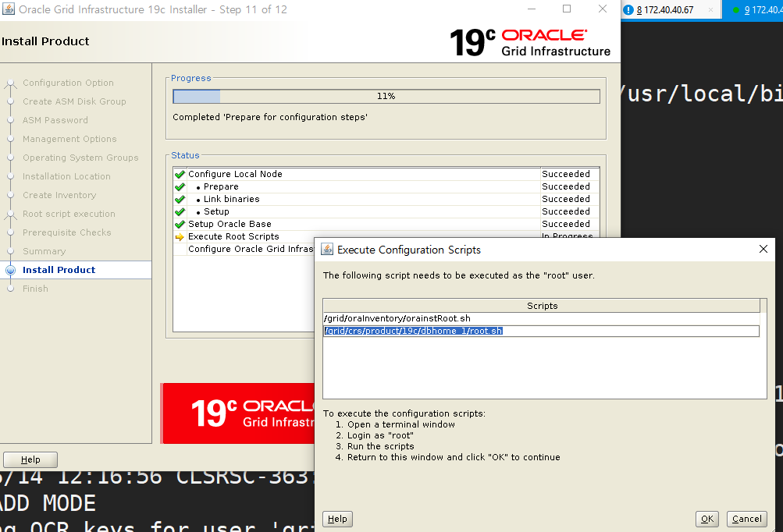Click the 11% installation progress bar
Viewport: 783px width, 532px height.
[386, 96]
